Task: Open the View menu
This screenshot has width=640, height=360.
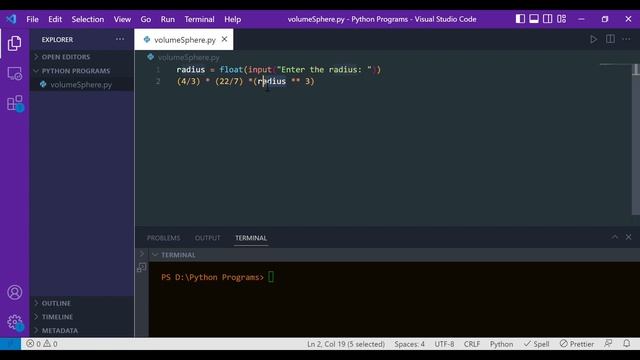Action: tap(122, 19)
